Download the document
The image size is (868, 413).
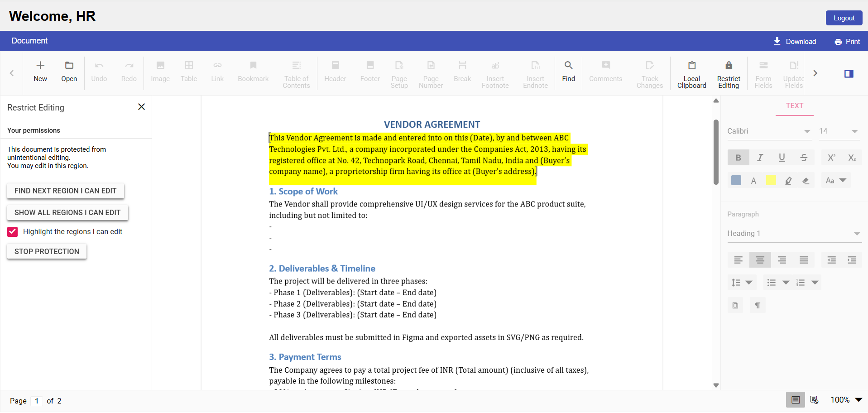(795, 41)
